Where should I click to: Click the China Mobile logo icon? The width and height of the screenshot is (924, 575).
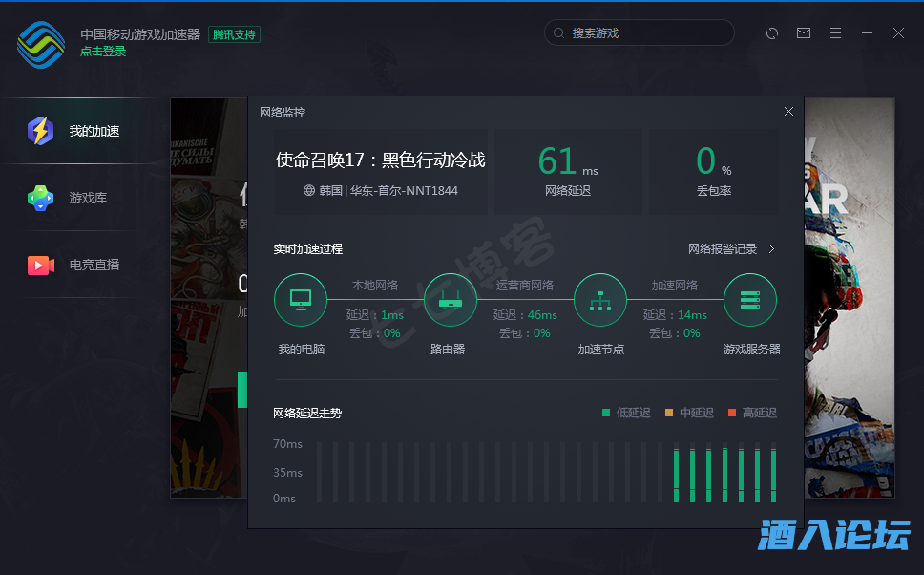(x=41, y=45)
